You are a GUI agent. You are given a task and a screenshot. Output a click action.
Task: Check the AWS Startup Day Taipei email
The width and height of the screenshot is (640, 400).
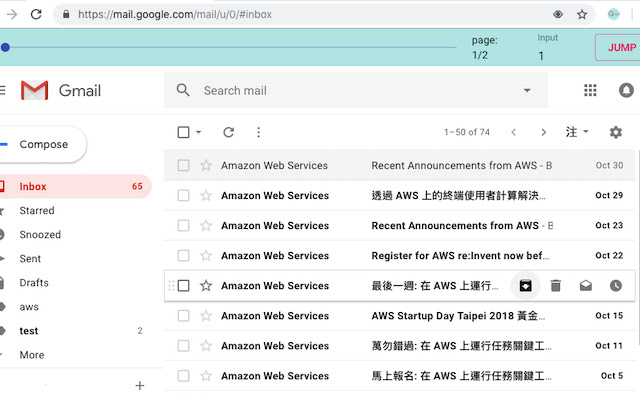183,316
